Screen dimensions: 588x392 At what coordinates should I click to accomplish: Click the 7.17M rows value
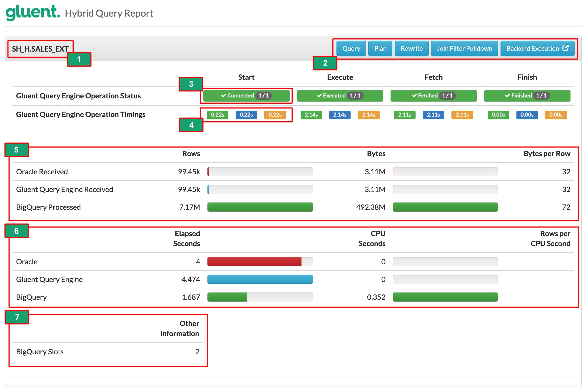tap(189, 207)
